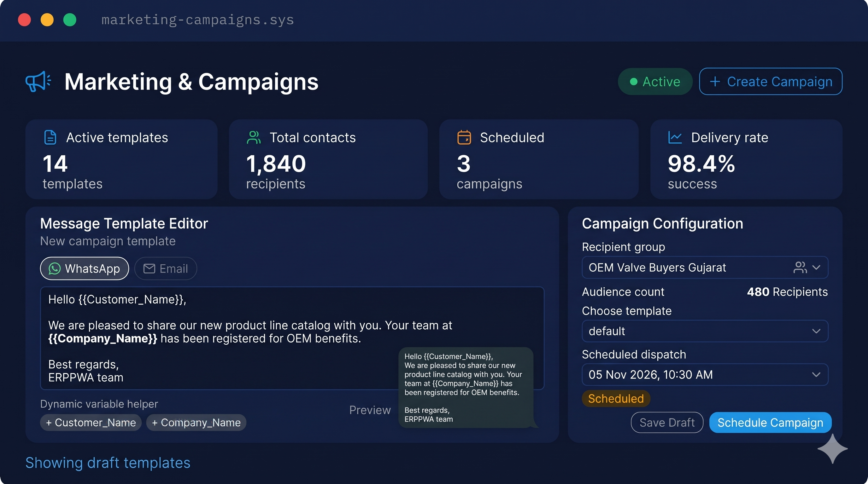The height and width of the screenshot is (484, 868).
Task: Click the 'Message Template Editor' heading
Action: 124,223
